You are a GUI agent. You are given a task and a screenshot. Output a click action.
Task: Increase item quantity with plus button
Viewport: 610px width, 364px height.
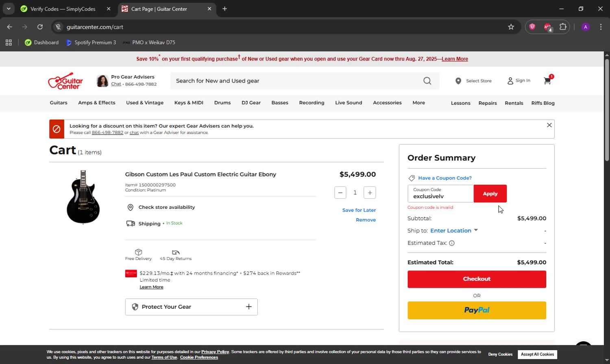tap(370, 193)
